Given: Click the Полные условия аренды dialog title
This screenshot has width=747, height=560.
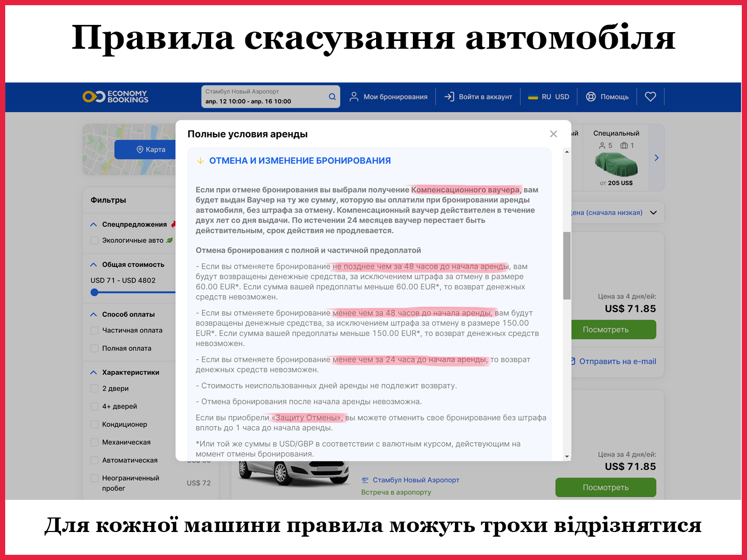Looking at the screenshot, I should click(247, 134).
